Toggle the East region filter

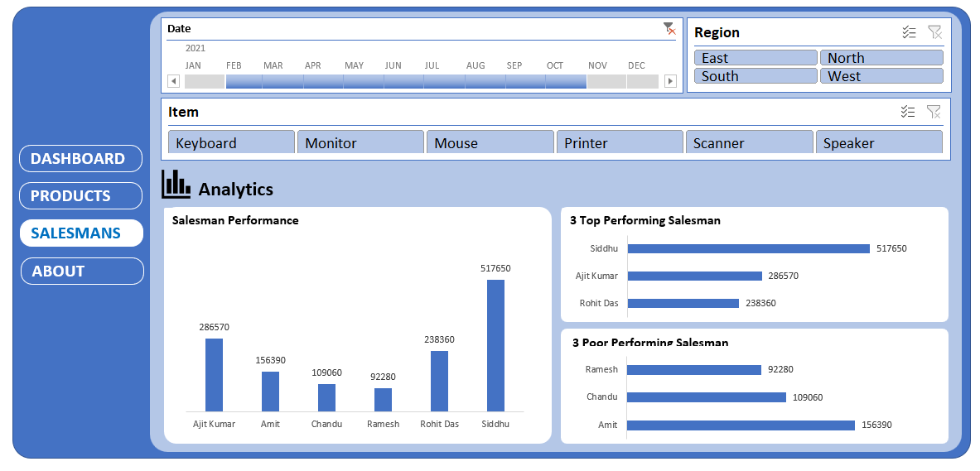tap(756, 58)
